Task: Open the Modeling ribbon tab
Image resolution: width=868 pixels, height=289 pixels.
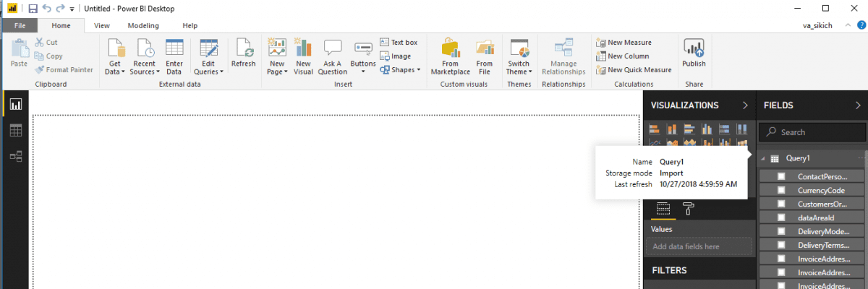Action: [143, 25]
